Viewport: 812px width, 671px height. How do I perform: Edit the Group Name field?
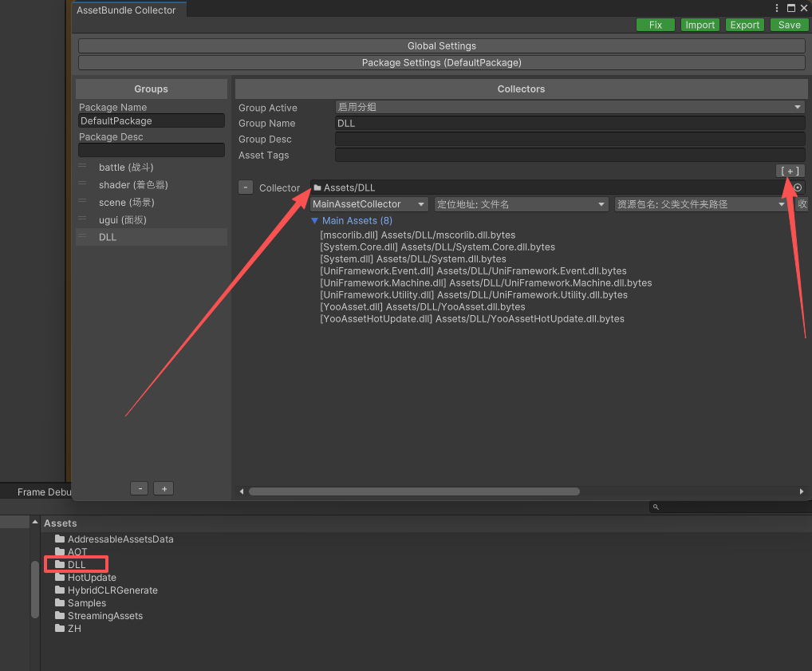click(x=570, y=124)
